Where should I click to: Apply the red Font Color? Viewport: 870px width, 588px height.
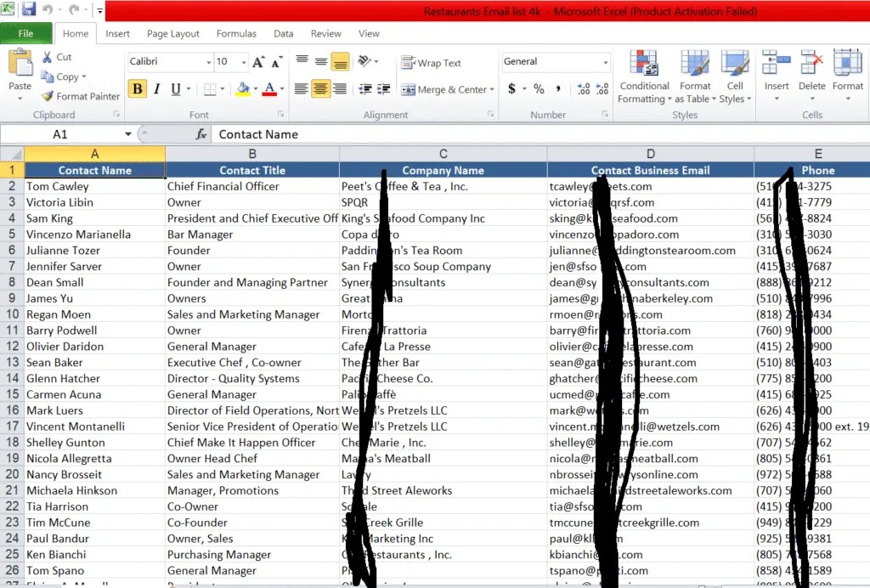(269, 88)
